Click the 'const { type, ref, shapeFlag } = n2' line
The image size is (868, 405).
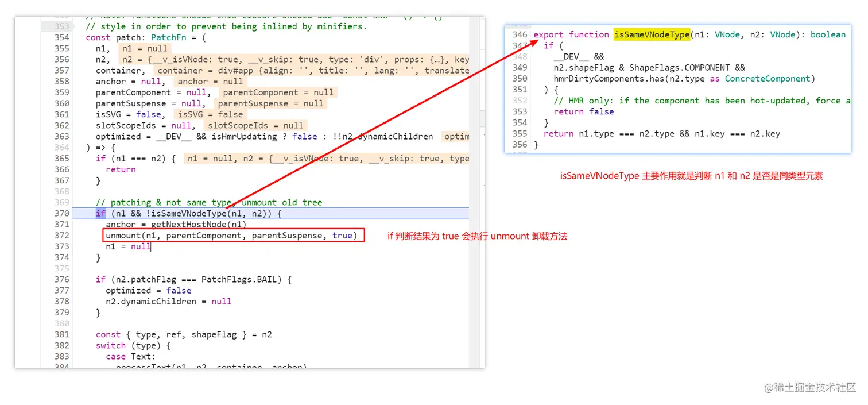[x=184, y=334]
